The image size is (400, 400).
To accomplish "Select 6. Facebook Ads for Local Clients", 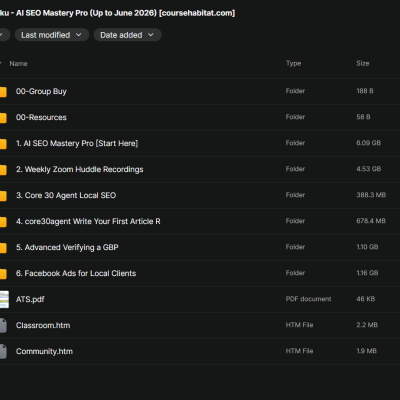I will coord(76,273).
